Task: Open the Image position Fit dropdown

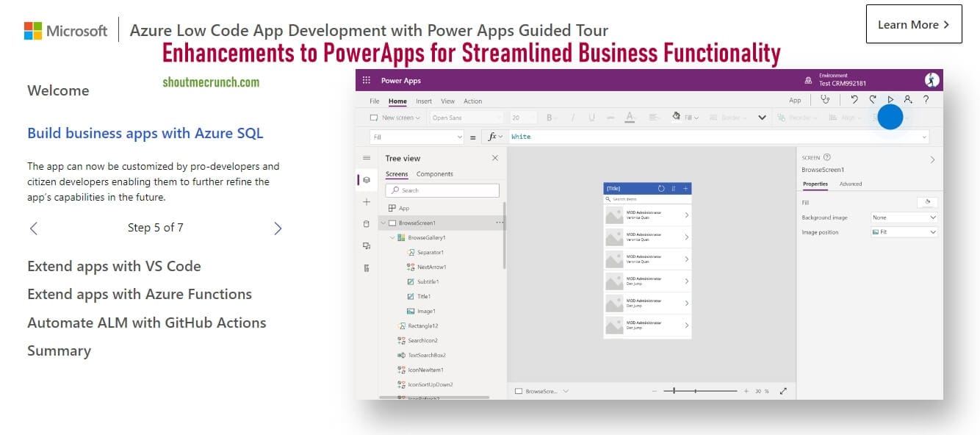Action: coord(904,232)
